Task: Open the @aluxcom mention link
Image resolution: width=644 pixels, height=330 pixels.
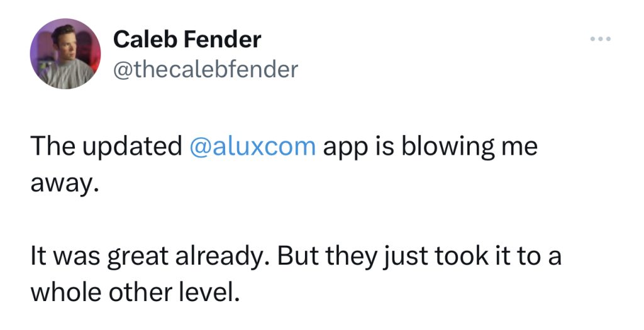Action: (x=252, y=146)
